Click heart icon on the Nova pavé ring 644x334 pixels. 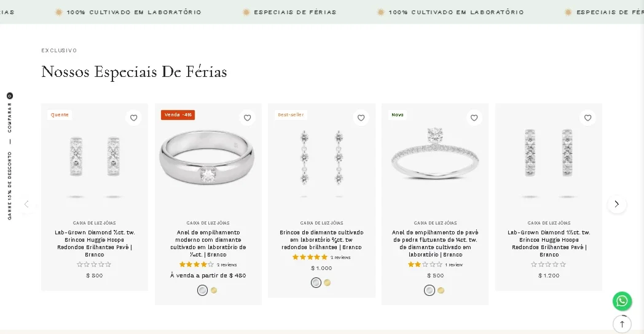(474, 117)
